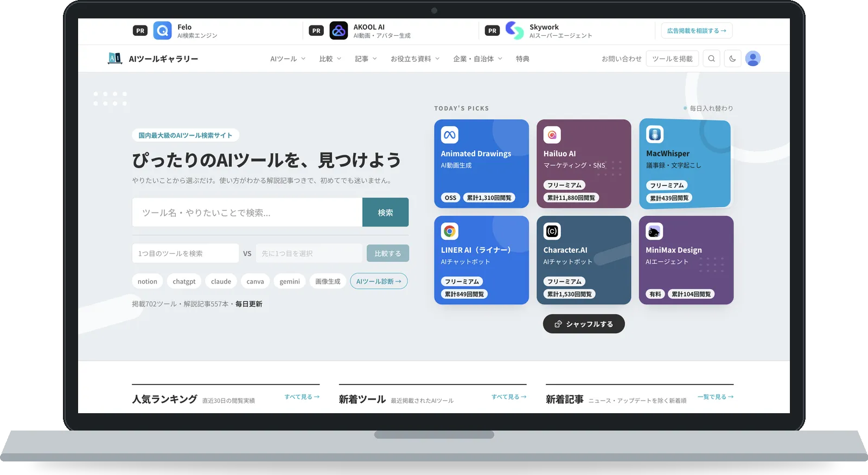Expand the 比較 dropdown menu
This screenshot has height=475, width=868.
coord(330,59)
